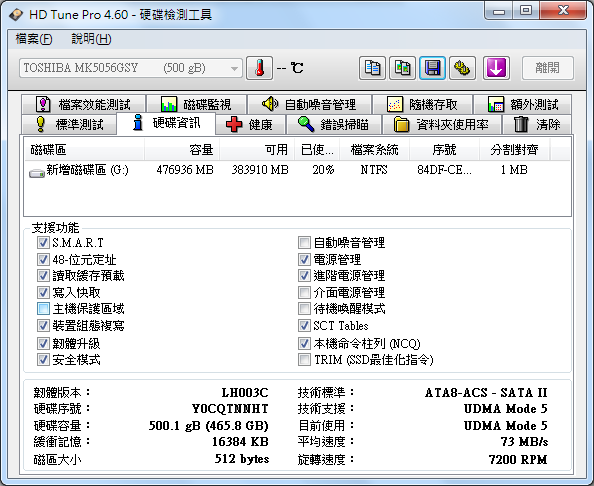Click the 7200 RPM rotation speed value
This screenshot has width=594, height=486.
(518, 460)
